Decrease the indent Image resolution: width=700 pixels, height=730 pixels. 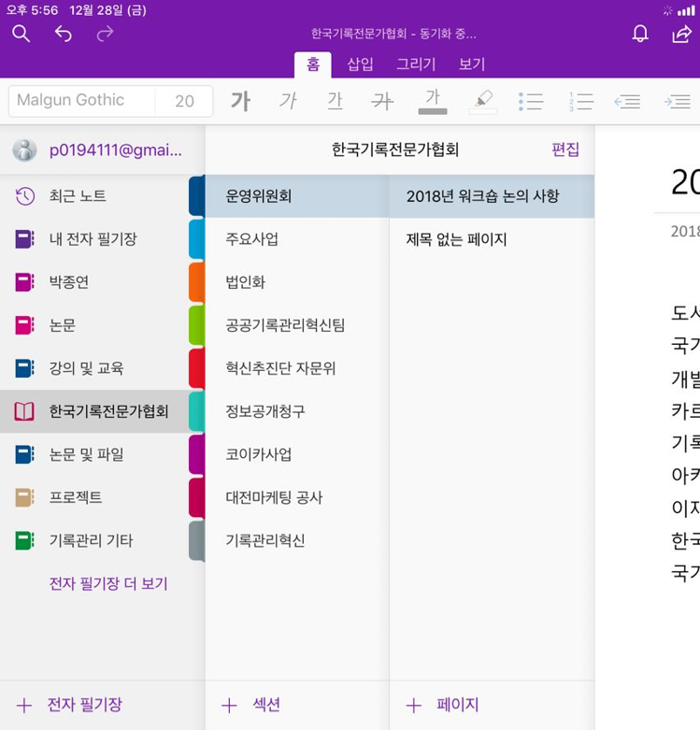point(627,102)
